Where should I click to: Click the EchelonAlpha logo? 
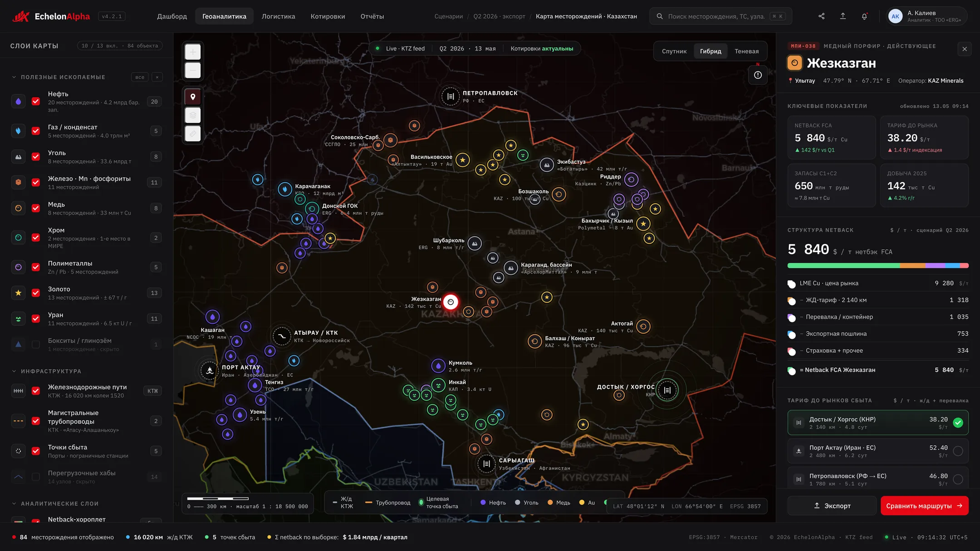click(x=51, y=16)
